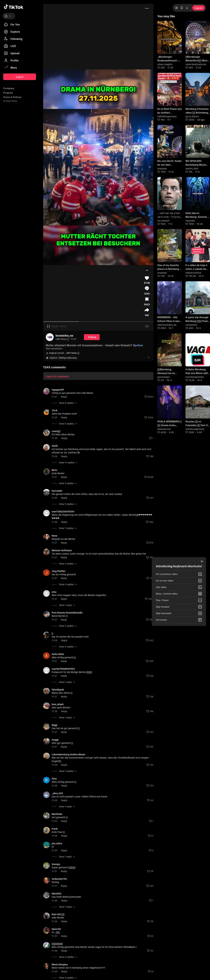
Task: Click the phone icon in top bar
Action: point(181,8)
